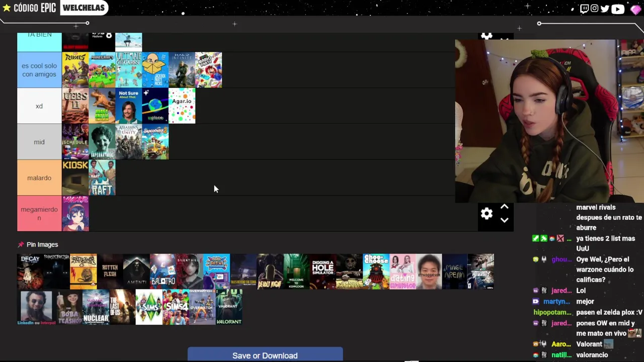Pick the Boba Teashop image
The image size is (644, 362).
(69, 307)
